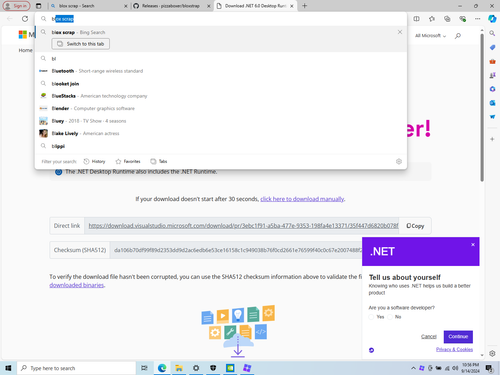Select the Blake Lively suggestion
The height and width of the screenshot is (375, 500).
[221, 133]
